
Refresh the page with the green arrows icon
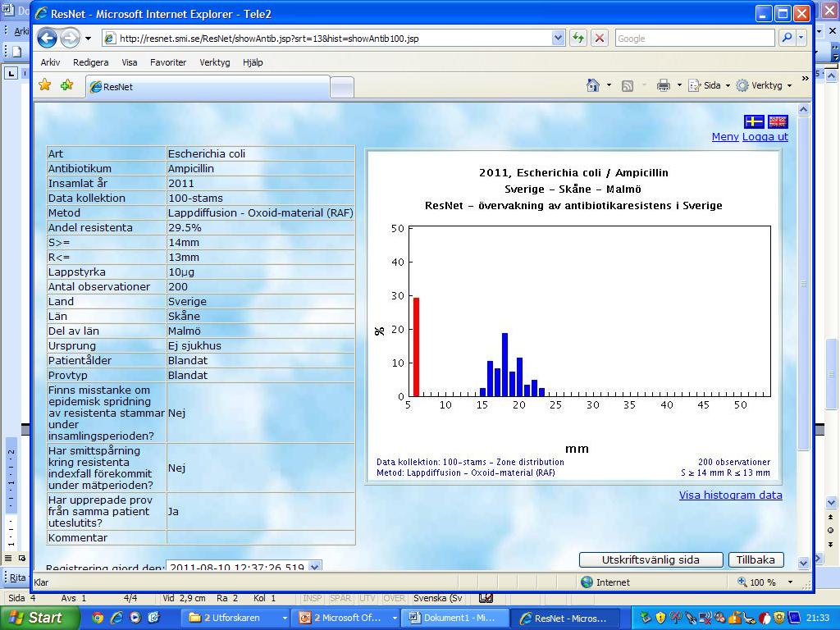pyautogui.click(x=578, y=38)
